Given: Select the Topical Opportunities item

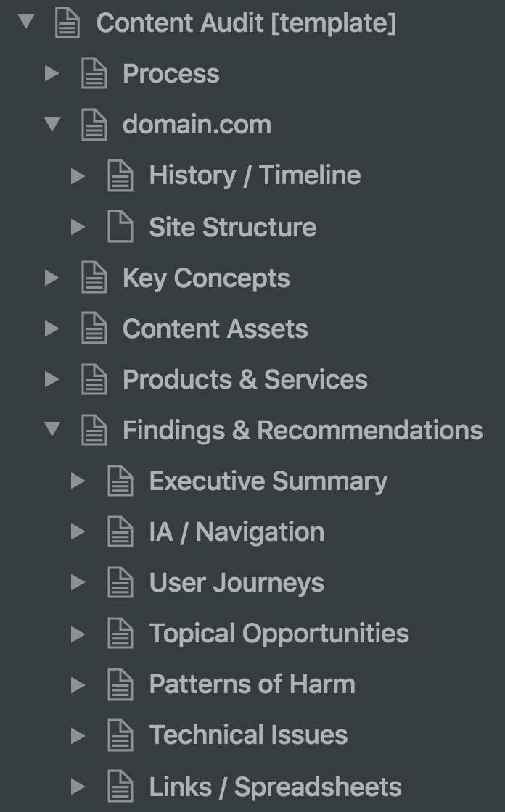Looking at the screenshot, I should click(x=279, y=632).
